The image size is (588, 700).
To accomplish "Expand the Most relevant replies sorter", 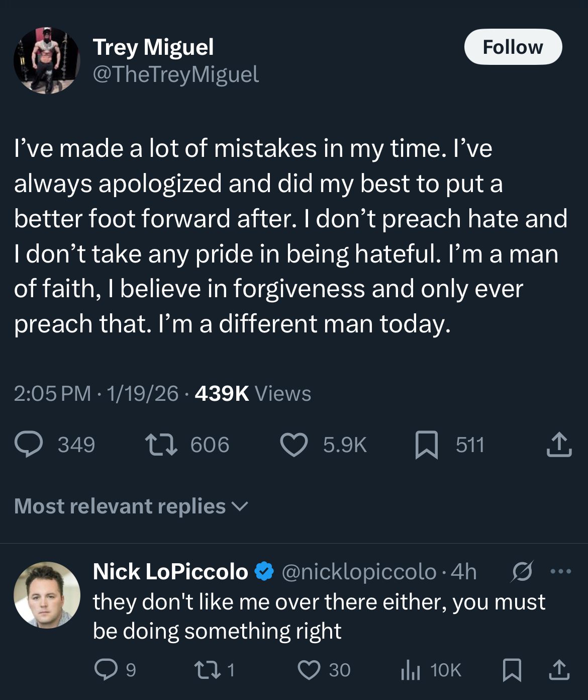I will (x=132, y=506).
